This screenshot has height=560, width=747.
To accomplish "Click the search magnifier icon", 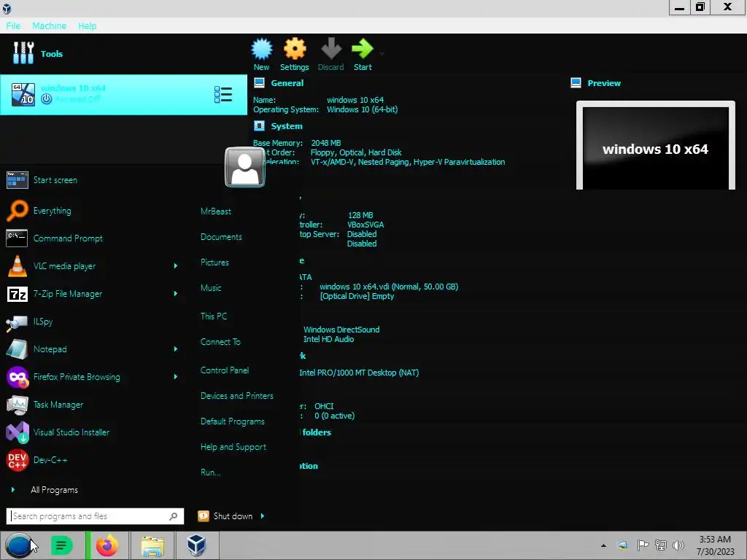I will (174, 516).
